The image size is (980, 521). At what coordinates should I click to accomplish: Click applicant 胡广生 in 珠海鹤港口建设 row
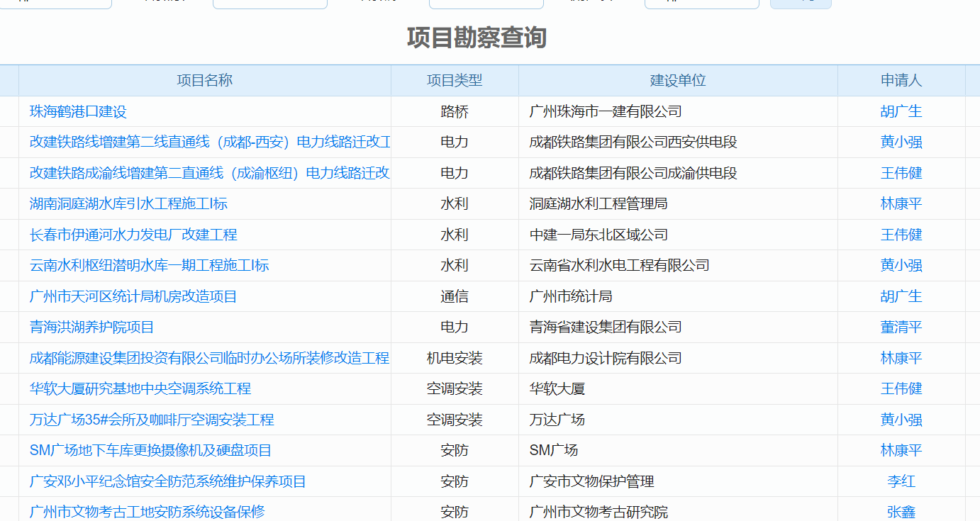tap(901, 111)
